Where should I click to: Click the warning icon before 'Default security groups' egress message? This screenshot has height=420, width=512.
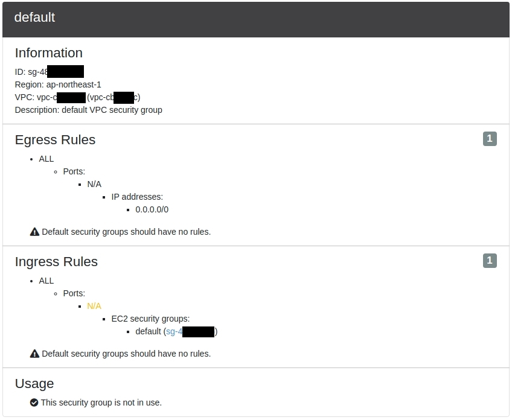coord(34,231)
